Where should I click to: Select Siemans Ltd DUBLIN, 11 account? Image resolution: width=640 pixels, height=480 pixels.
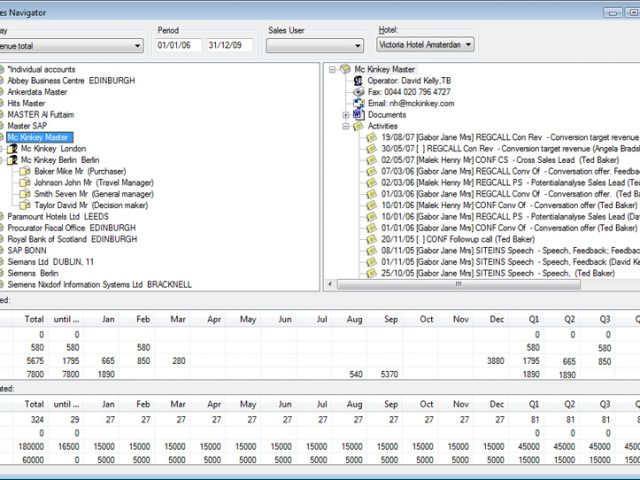tap(51, 262)
